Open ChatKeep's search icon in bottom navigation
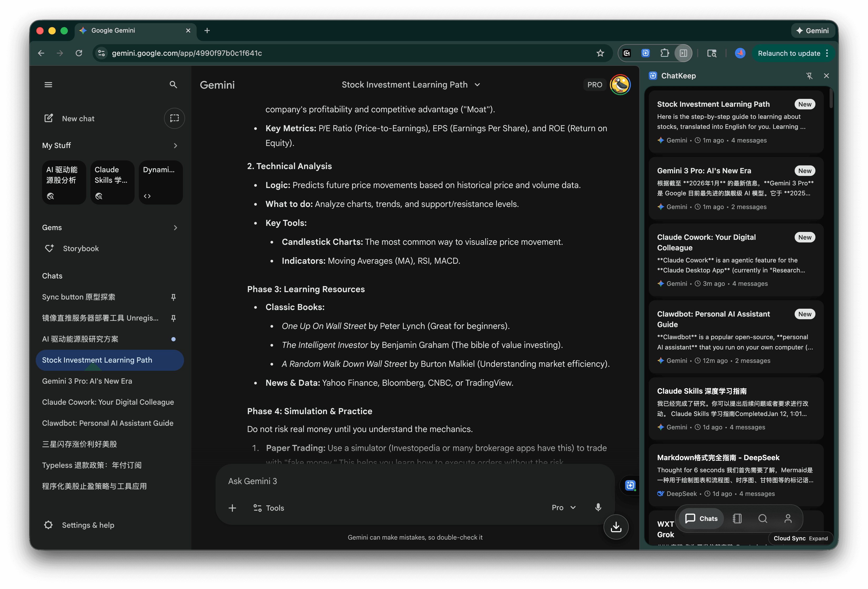This screenshot has height=589, width=868. coord(762,519)
